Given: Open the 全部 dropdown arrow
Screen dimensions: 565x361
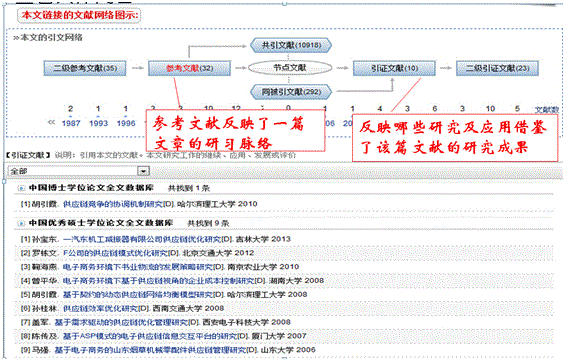Looking at the screenshot, I should coord(144,171).
